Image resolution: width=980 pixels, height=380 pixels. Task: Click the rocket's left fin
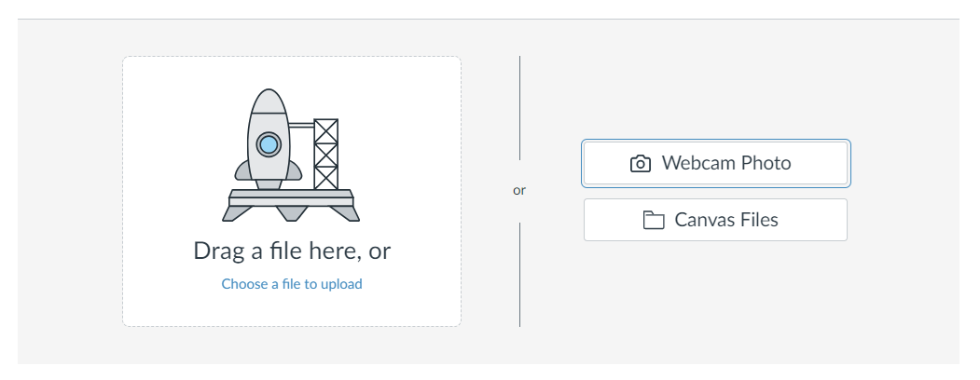click(242, 170)
